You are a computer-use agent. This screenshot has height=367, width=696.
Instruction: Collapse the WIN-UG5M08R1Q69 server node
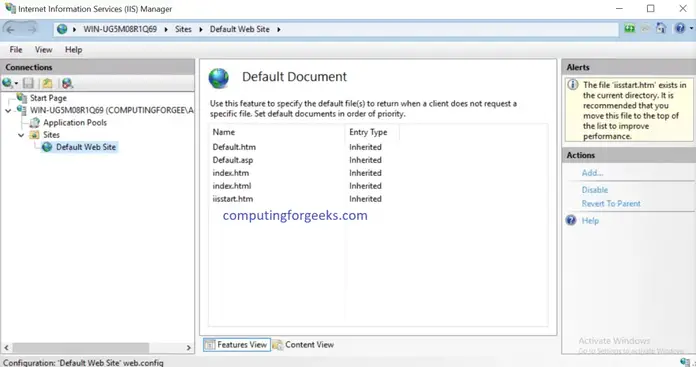(8, 110)
